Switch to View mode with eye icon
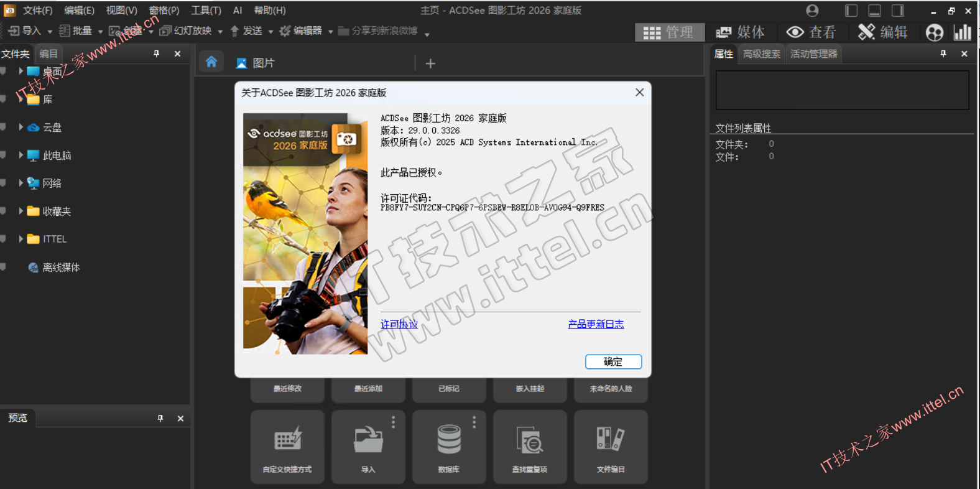The height and width of the screenshot is (489, 980). click(x=811, y=32)
